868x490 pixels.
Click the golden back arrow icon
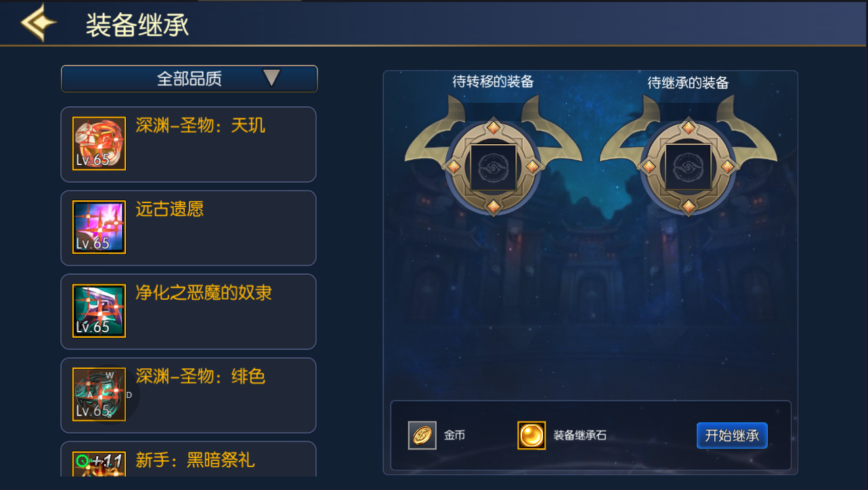(38, 22)
